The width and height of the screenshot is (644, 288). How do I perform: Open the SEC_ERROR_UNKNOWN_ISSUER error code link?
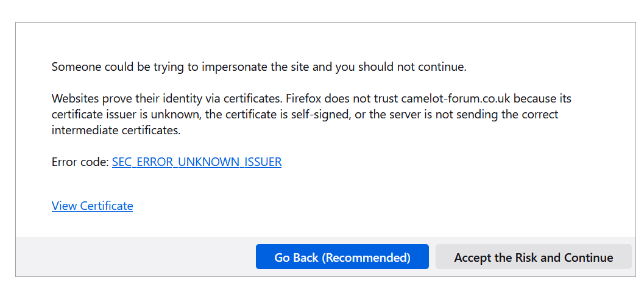tap(197, 162)
